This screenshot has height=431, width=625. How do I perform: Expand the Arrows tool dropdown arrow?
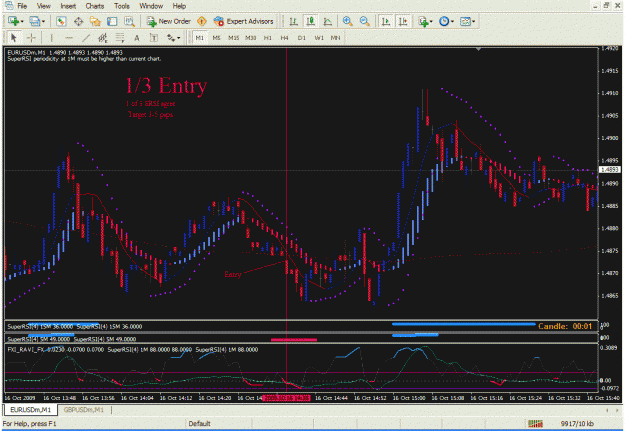[x=179, y=38]
